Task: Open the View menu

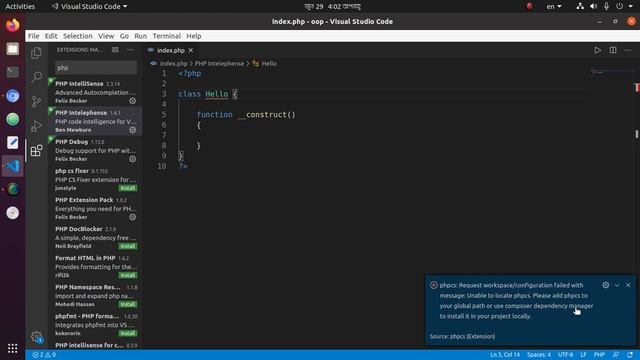Action: pyautogui.click(x=106, y=36)
